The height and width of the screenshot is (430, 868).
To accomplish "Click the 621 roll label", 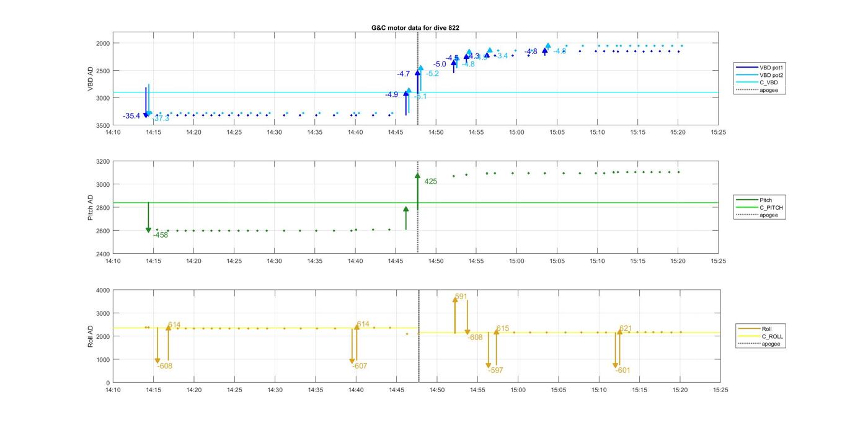I will (626, 329).
